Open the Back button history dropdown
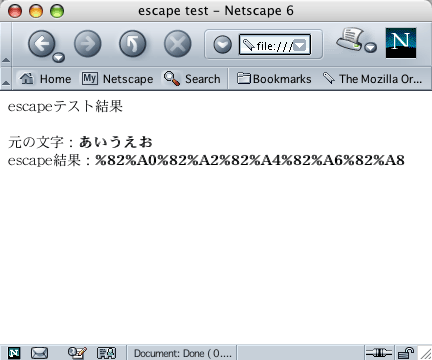 click(x=59, y=57)
